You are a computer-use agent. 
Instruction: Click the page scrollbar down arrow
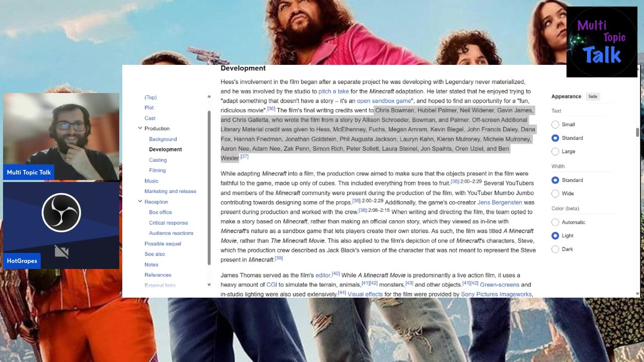click(x=637, y=294)
